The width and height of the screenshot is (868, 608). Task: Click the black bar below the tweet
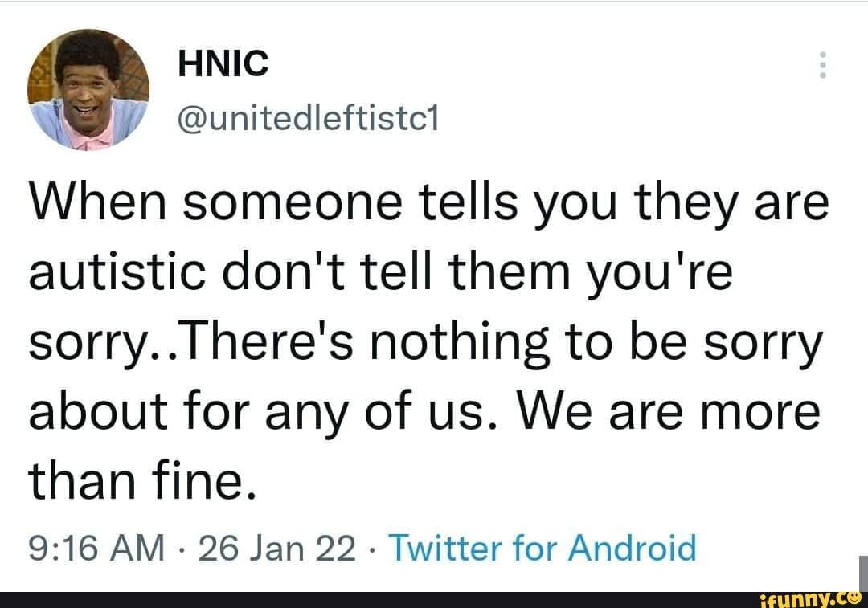click(x=362, y=600)
